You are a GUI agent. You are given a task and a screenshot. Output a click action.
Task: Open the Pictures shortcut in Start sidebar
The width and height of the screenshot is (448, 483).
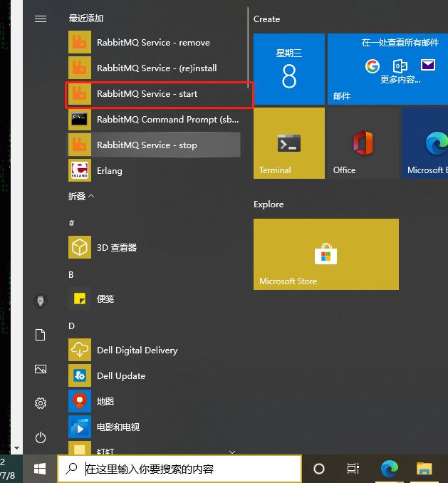(41, 369)
